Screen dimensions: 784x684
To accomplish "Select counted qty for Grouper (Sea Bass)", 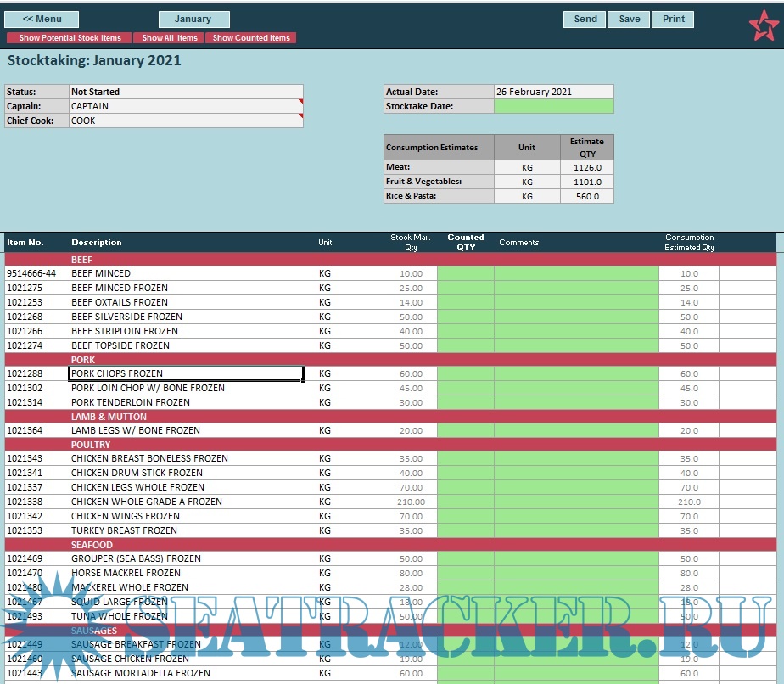I will (x=465, y=558).
